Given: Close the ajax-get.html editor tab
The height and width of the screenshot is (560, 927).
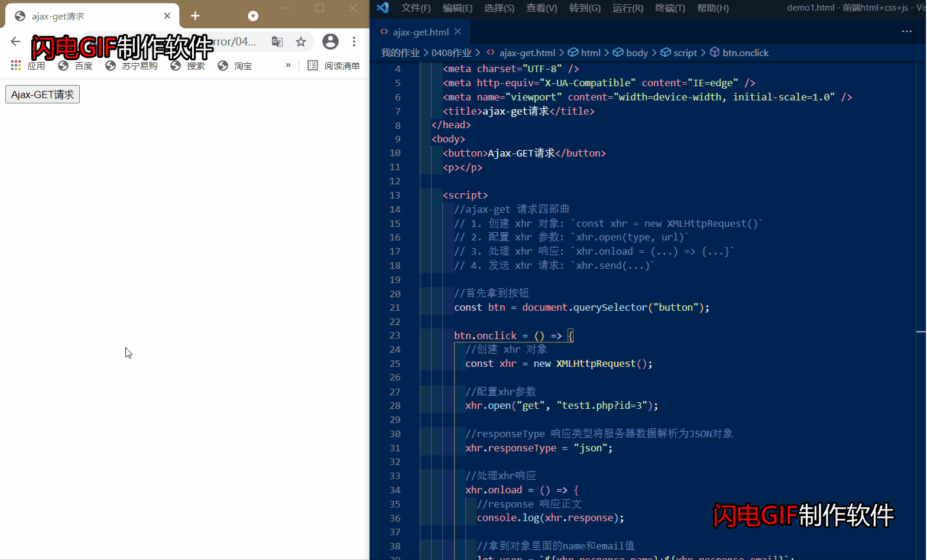Looking at the screenshot, I should [458, 32].
